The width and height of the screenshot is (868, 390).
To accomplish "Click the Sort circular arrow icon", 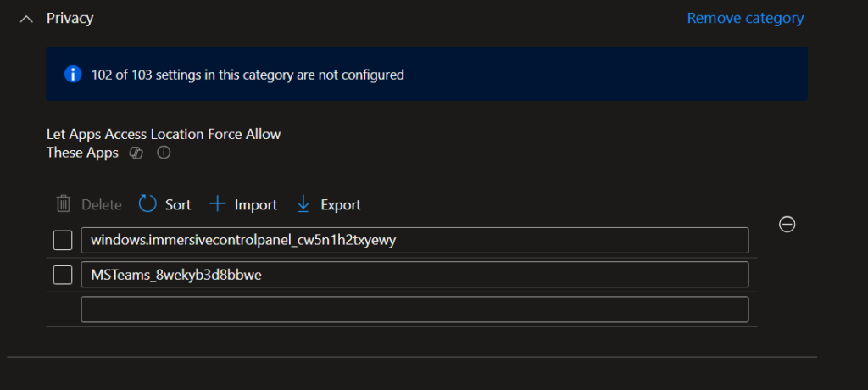I will point(147,204).
